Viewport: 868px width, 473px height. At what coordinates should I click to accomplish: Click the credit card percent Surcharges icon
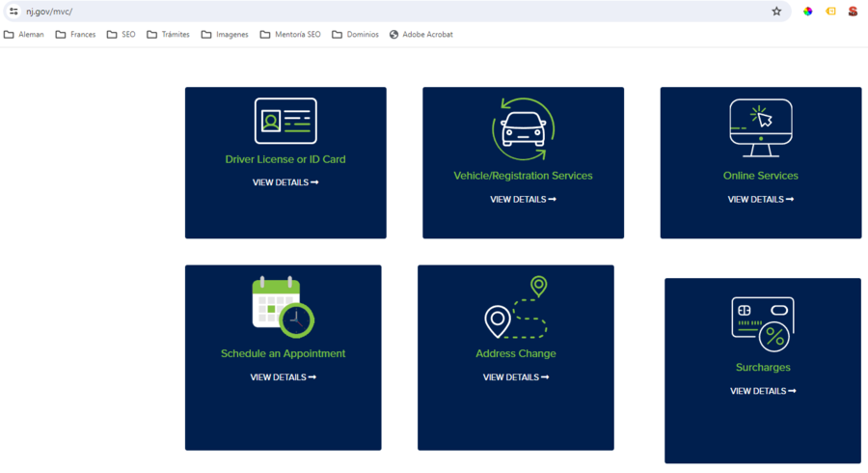tap(763, 324)
